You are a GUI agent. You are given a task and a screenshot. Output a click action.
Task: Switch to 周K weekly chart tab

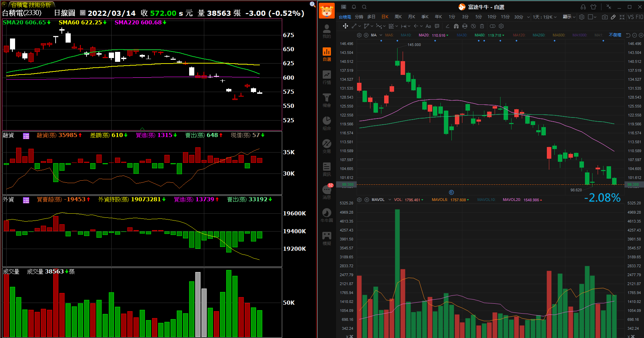point(398,17)
